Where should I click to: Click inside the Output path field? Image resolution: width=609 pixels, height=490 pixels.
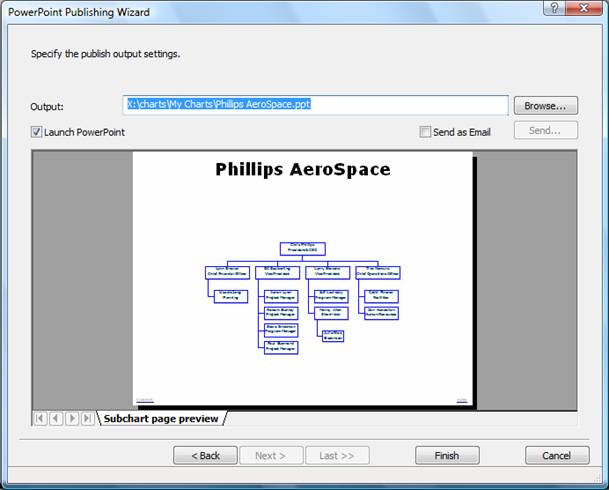315,105
